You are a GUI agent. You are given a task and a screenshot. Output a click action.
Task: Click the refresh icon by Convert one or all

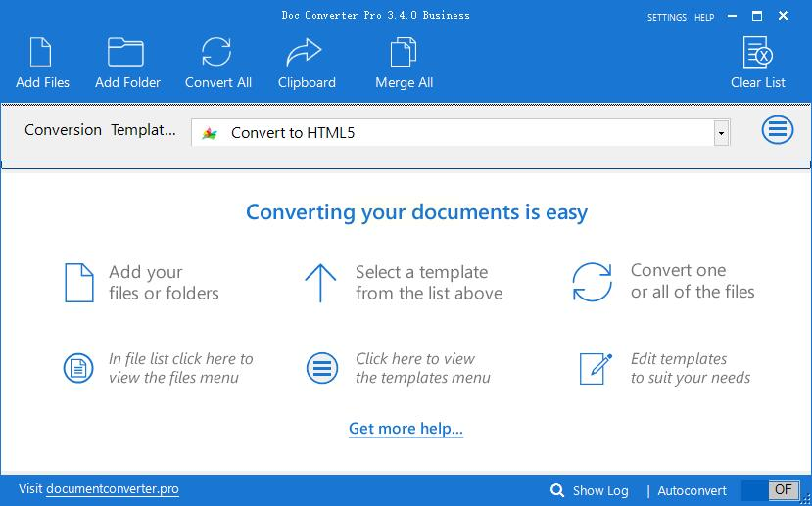592,282
